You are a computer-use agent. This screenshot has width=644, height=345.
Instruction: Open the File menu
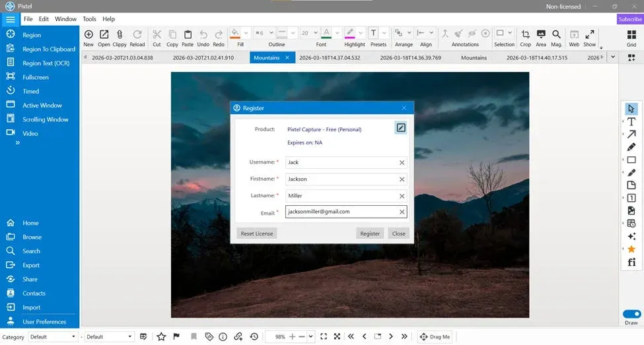click(28, 19)
